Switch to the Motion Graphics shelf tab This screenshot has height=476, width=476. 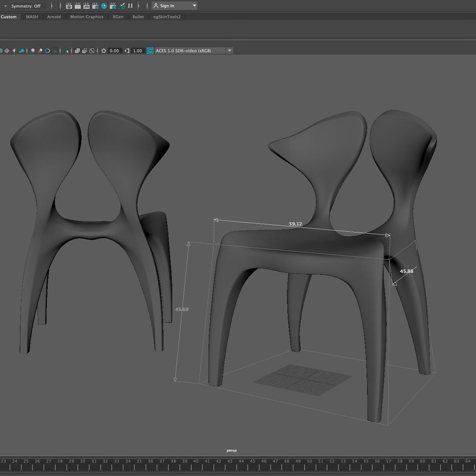click(x=87, y=17)
